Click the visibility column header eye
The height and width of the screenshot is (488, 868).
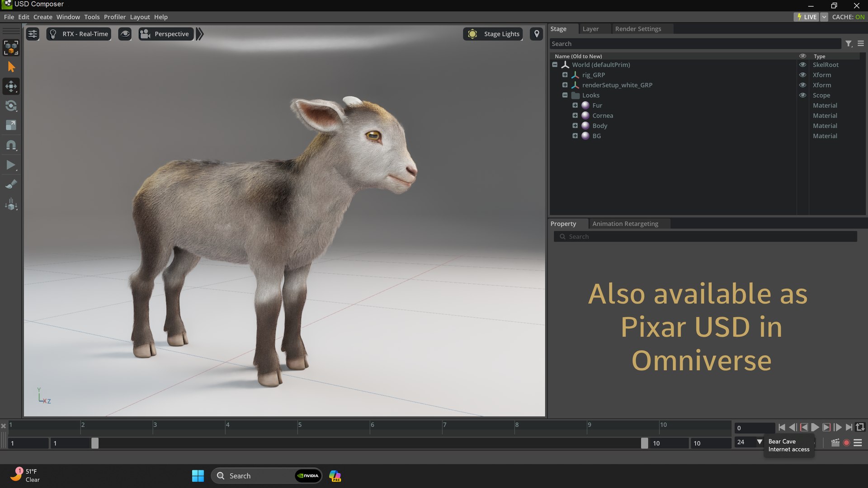click(x=803, y=56)
